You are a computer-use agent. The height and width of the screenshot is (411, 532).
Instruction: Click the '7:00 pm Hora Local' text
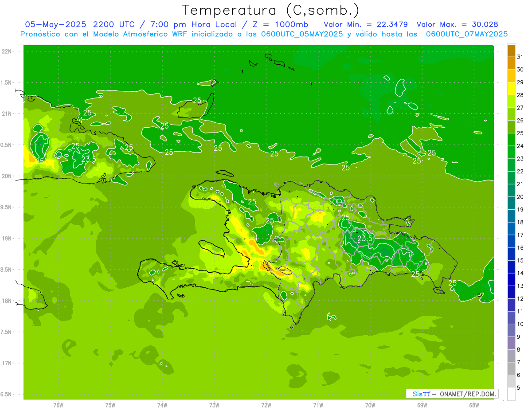click(194, 24)
